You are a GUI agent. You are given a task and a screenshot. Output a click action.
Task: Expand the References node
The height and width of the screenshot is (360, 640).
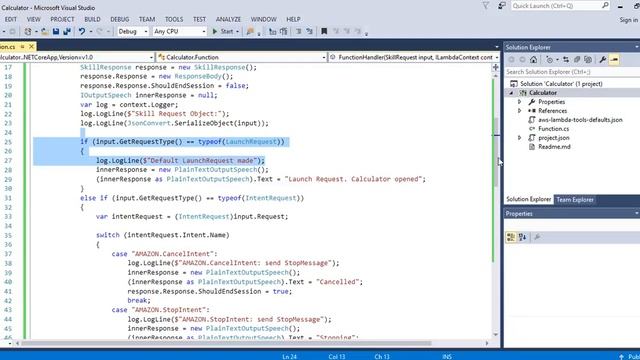coord(520,111)
